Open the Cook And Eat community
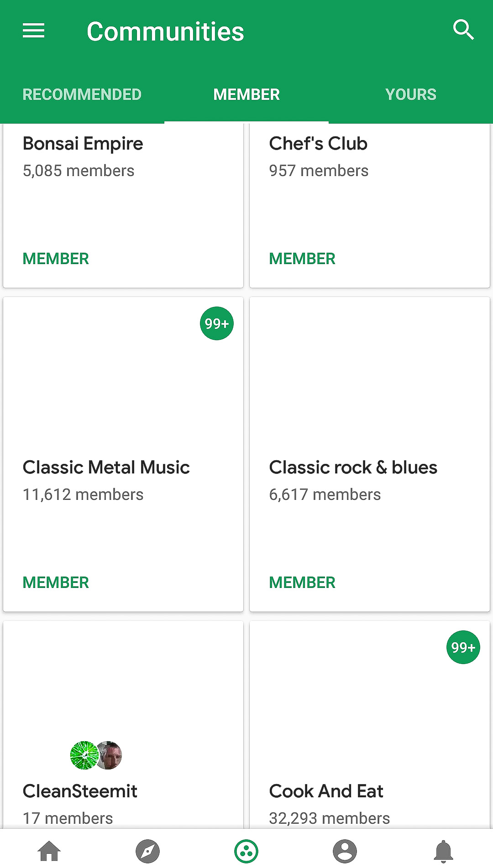The height and width of the screenshot is (868, 493). click(326, 791)
